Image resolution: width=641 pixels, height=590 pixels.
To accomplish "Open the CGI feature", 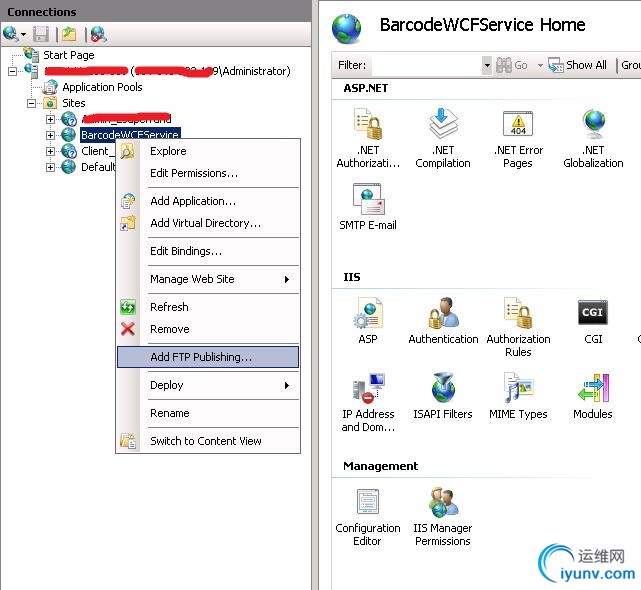I will tap(593, 320).
